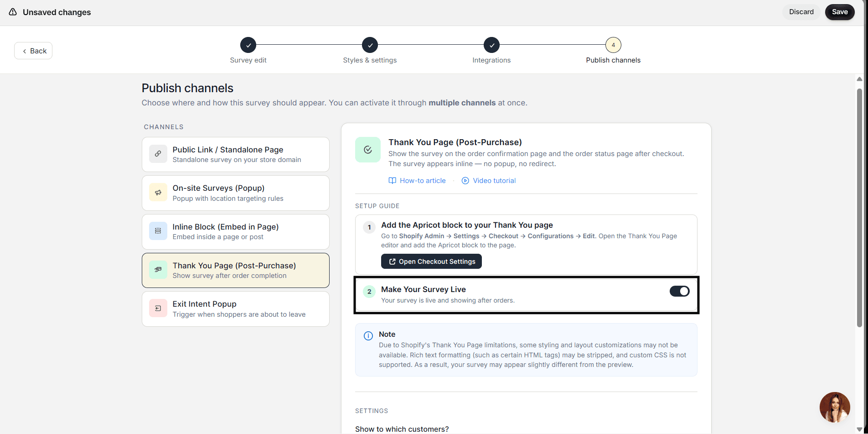Discard the unsaved changes
868x434 pixels.
pyautogui.click(x=801, y=12)
